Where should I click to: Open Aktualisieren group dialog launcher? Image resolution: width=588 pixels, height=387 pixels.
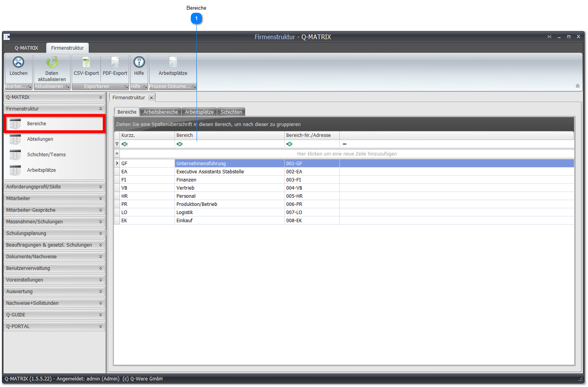pos(67,87)
